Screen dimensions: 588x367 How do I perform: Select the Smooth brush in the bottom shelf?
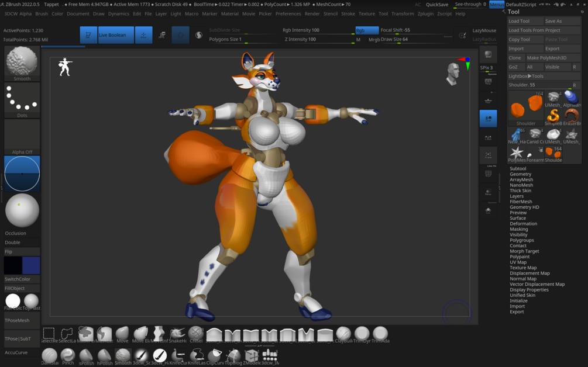point(123,356)
